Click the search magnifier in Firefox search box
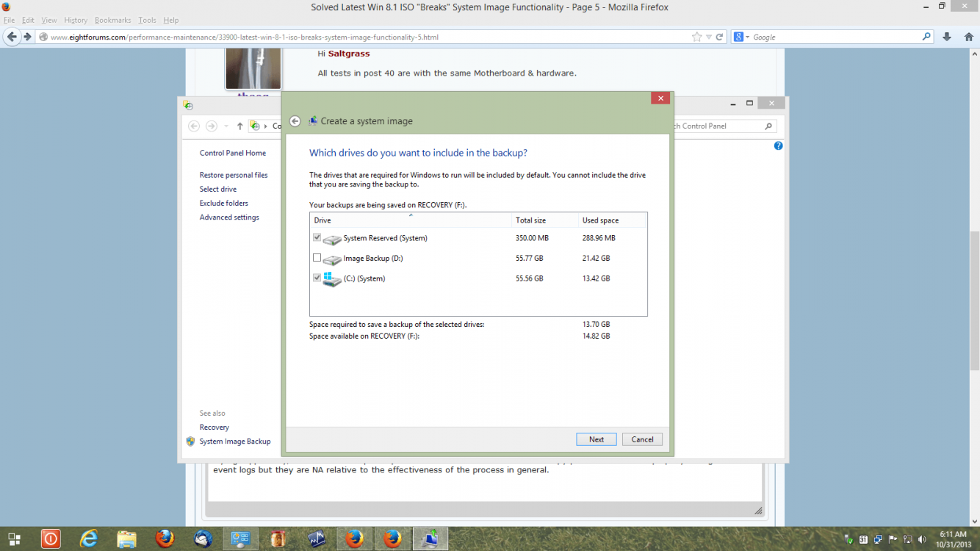The image size is (980, 551). (927, 37)
